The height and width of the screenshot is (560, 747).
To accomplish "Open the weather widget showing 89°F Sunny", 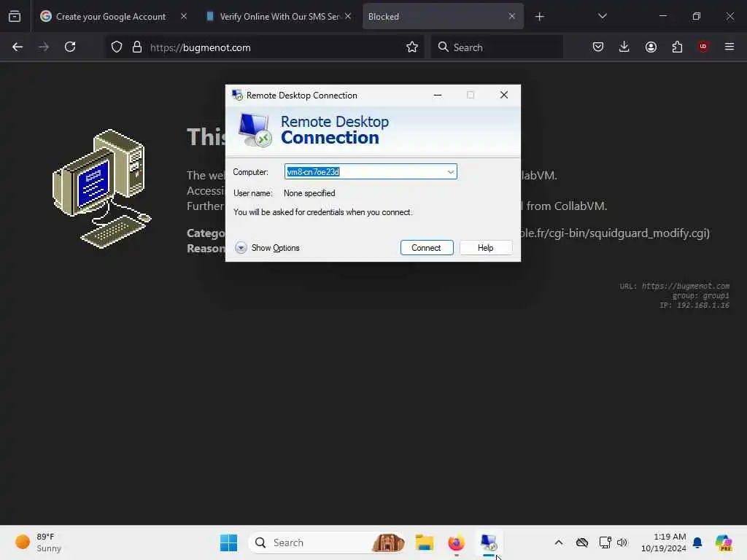I will click(x=38, y=542).
